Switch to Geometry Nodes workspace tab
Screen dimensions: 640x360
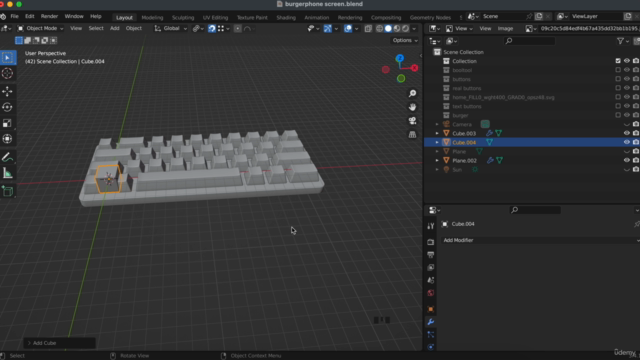point(430,18)
